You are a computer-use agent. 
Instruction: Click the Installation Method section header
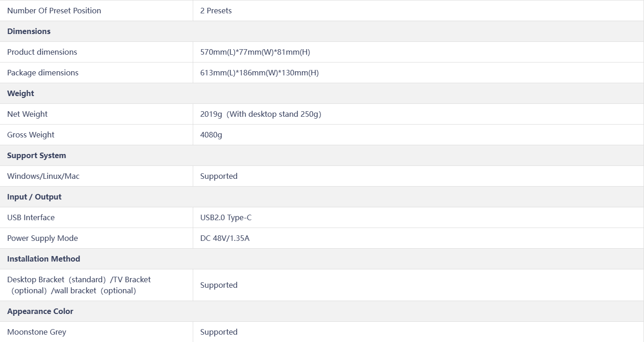pos(44,259)
